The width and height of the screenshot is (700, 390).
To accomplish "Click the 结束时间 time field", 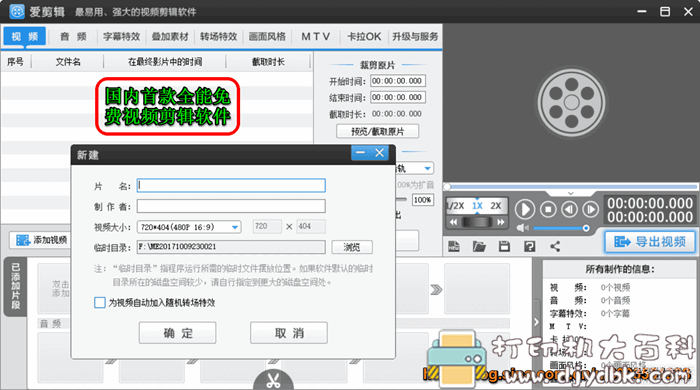I will click(x=398, y=97).
